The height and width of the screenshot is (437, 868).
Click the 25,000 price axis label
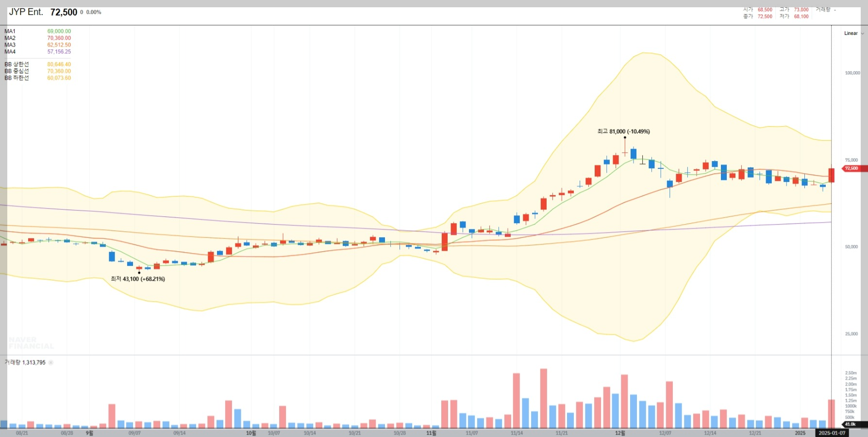click(851, 334)
